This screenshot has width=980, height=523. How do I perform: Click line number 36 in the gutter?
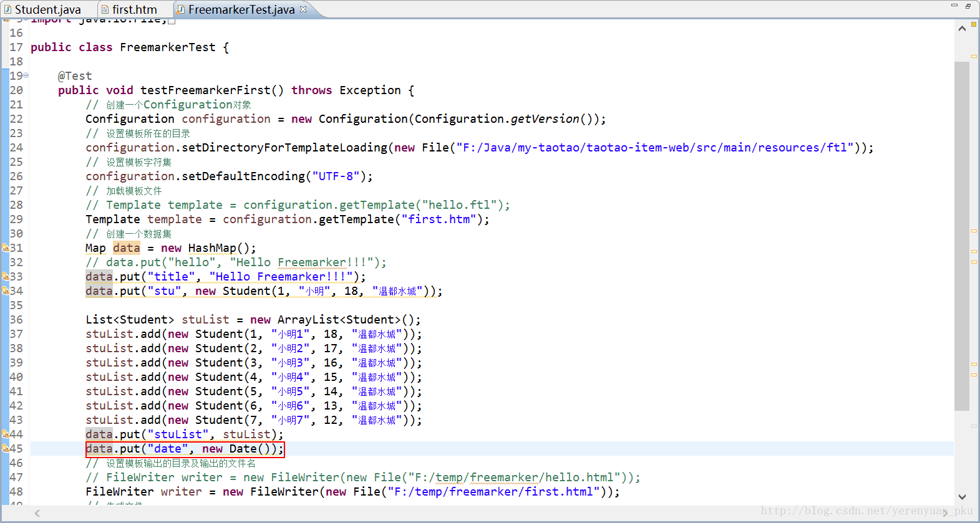click(x=16, y=320)
